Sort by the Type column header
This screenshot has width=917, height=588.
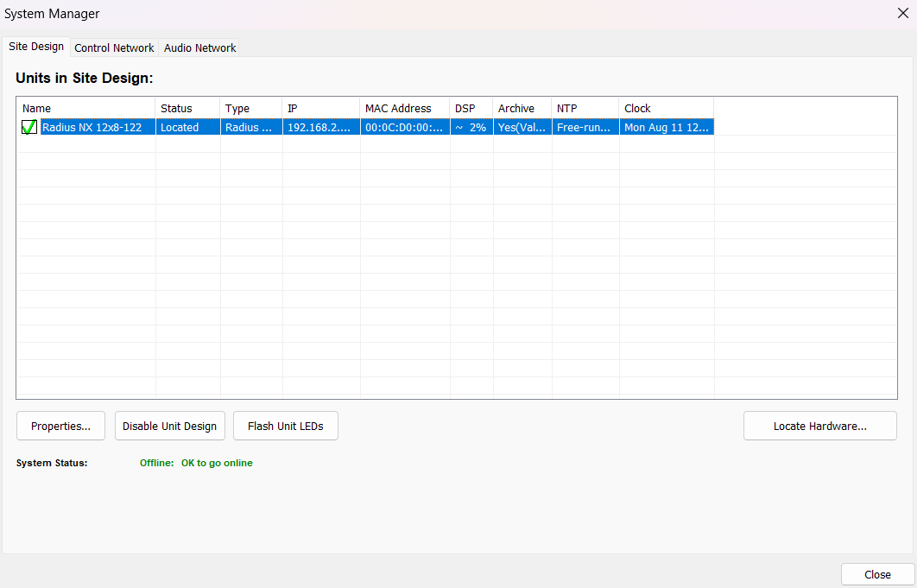click(x=251, y=108)
